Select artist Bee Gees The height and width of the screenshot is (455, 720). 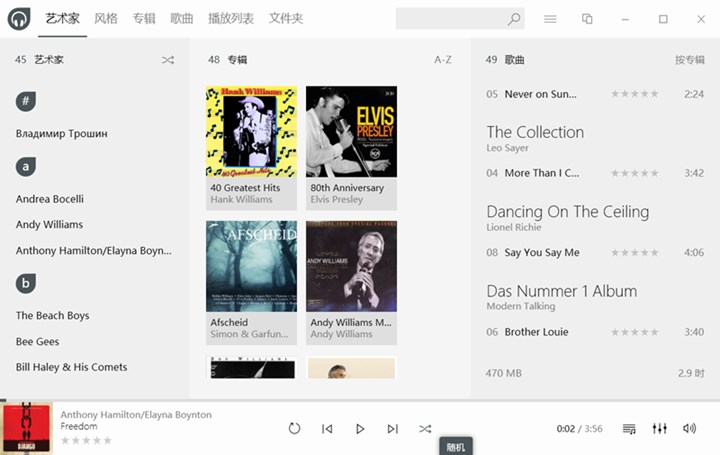(x=37, y=342)
